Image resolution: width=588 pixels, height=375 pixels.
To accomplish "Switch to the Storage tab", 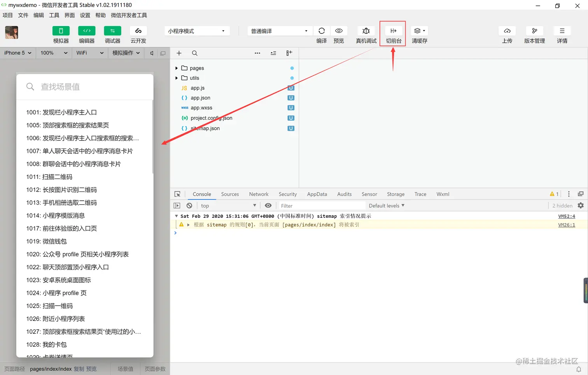I will tap(395, 194).
